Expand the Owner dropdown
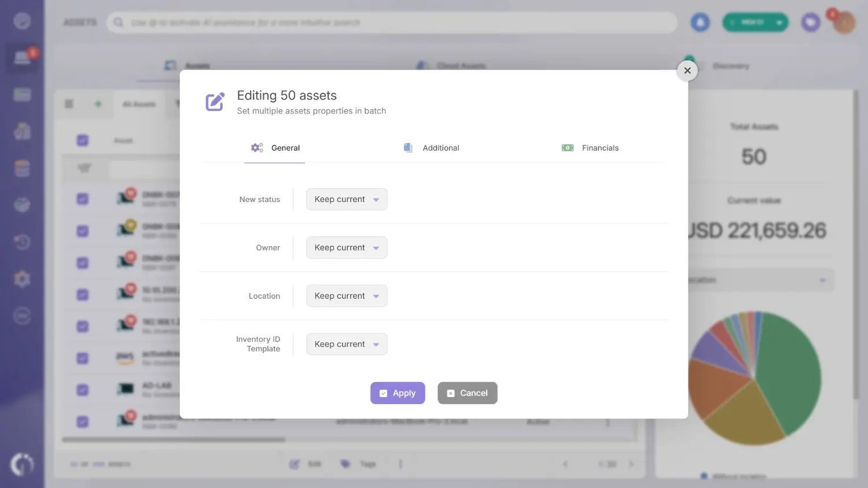 347,247
